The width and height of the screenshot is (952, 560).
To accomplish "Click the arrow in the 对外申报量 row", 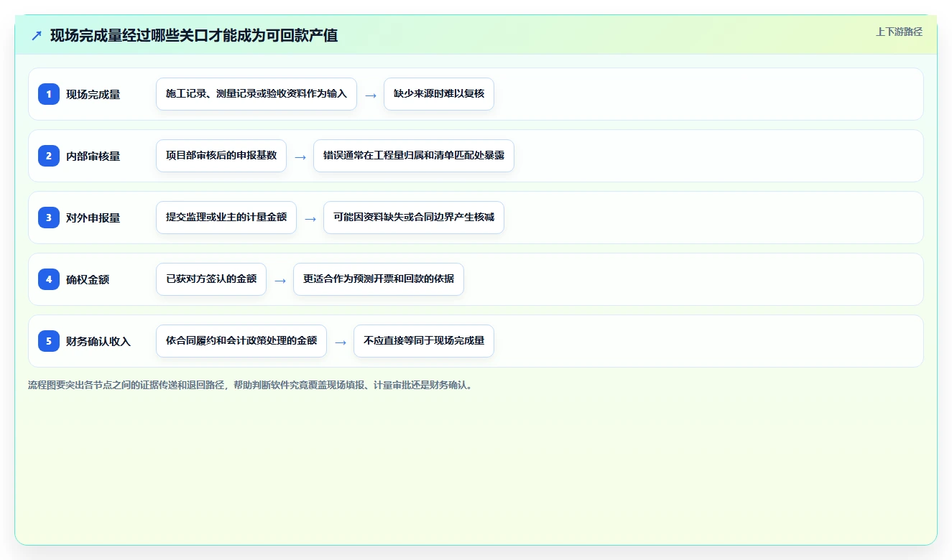I will (310, 218).
